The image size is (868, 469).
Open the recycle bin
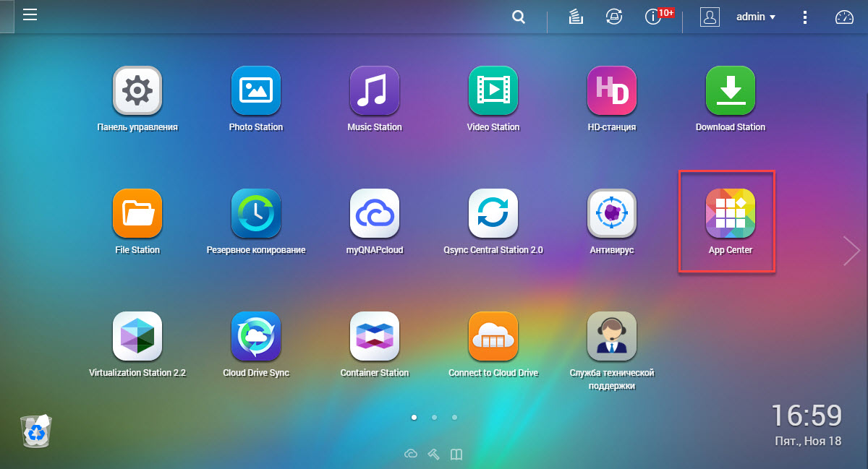pos(36,431)
